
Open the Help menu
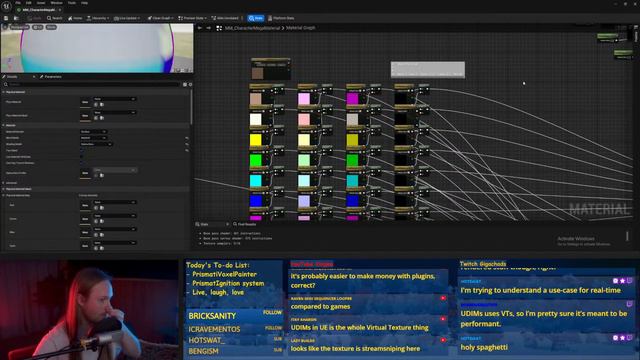tap(84, 3)
